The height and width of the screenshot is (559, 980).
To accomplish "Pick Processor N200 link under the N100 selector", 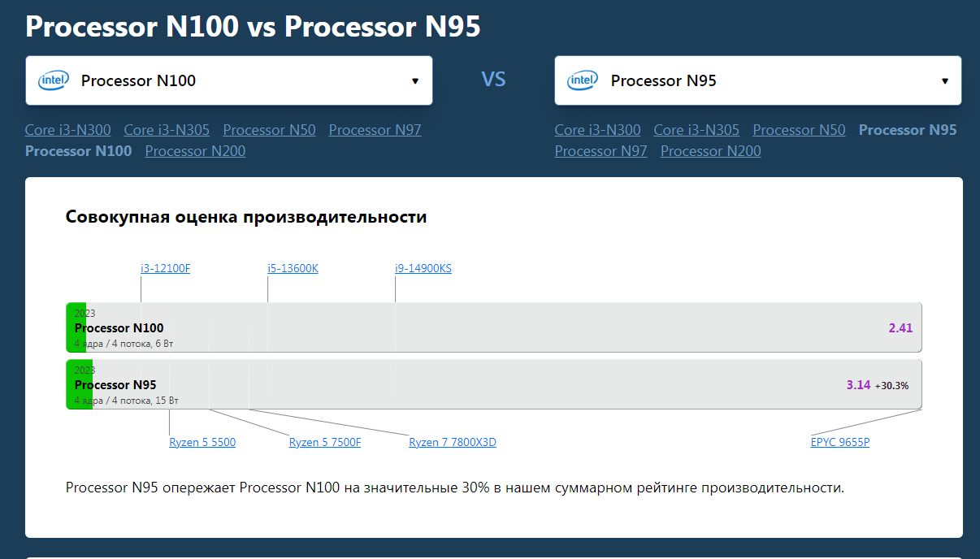I will (195, 151).
